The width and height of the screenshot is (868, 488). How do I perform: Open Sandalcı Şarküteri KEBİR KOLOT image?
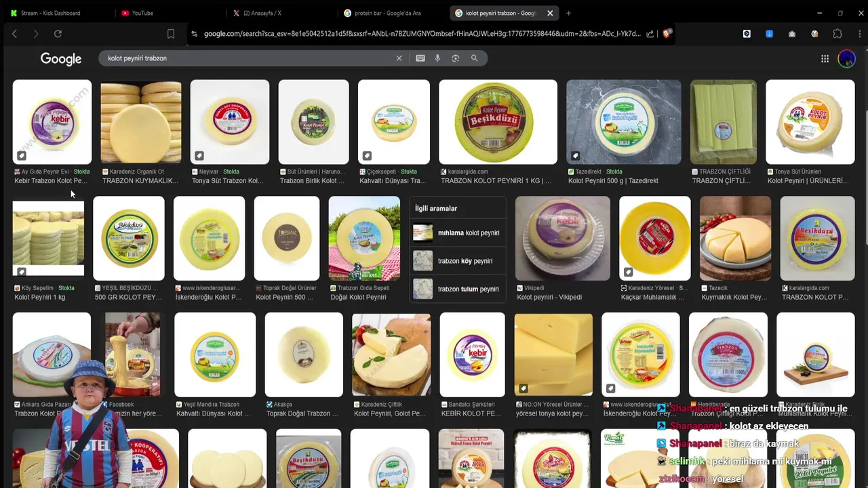472,354
